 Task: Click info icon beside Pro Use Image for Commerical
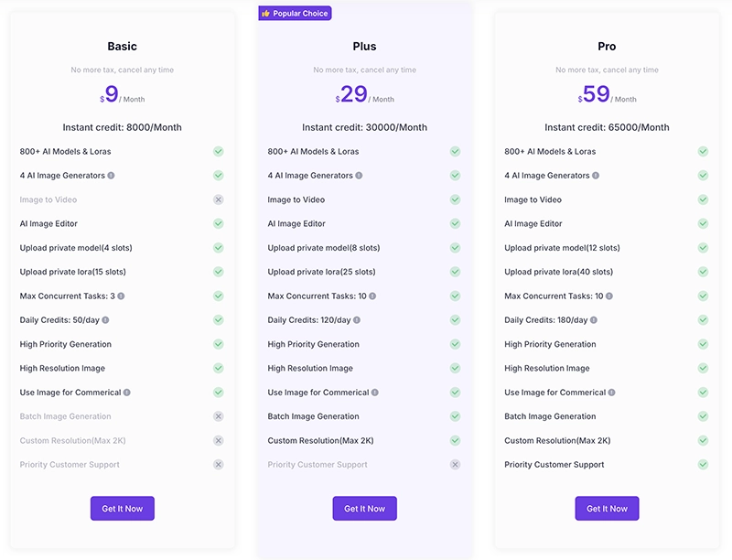coord(611,393)
